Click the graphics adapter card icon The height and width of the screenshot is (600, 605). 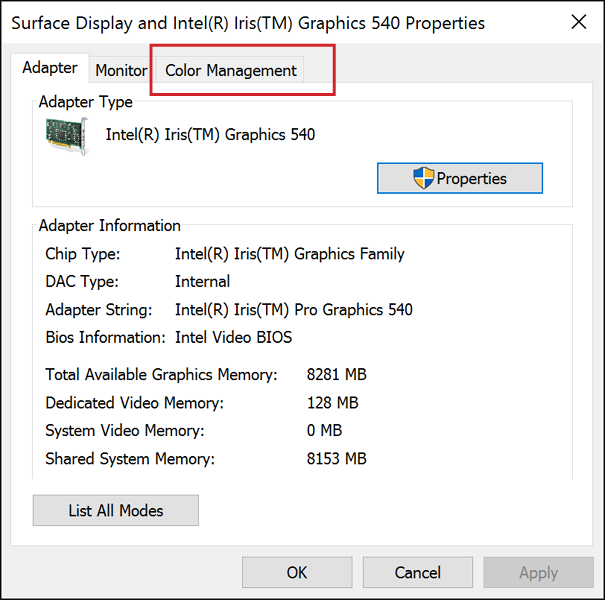point(67,137)
